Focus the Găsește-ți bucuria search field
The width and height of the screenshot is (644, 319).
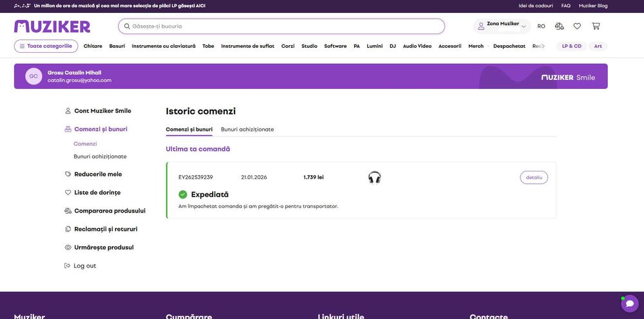[281, 26]
